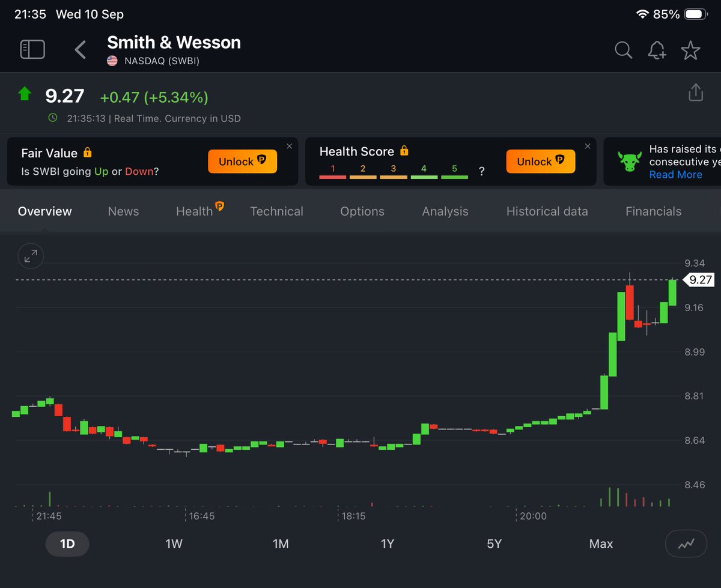Open the Read More link

(x=675, y=175)
